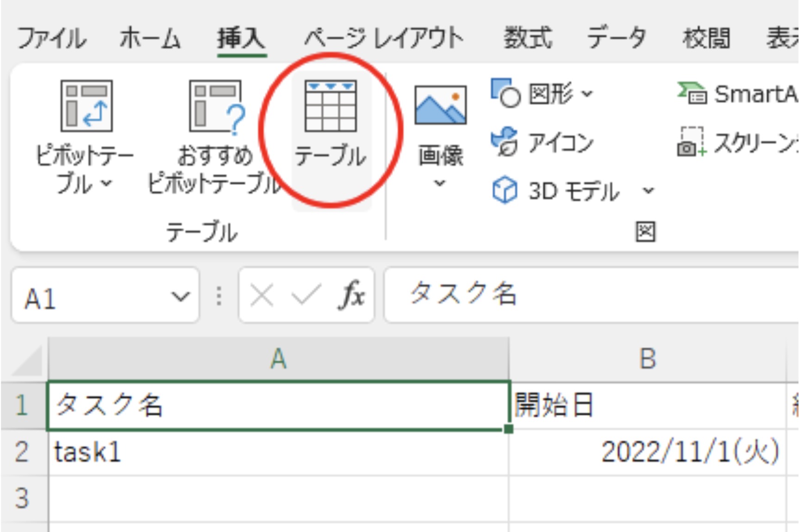Click the スクリーンショット button
Screen dimensions: 799x532
point(738,142)
